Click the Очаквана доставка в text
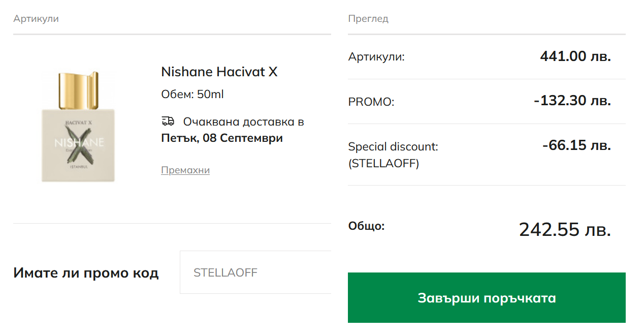The width and height of the screenshot is (644, 334). pos(243,122)
